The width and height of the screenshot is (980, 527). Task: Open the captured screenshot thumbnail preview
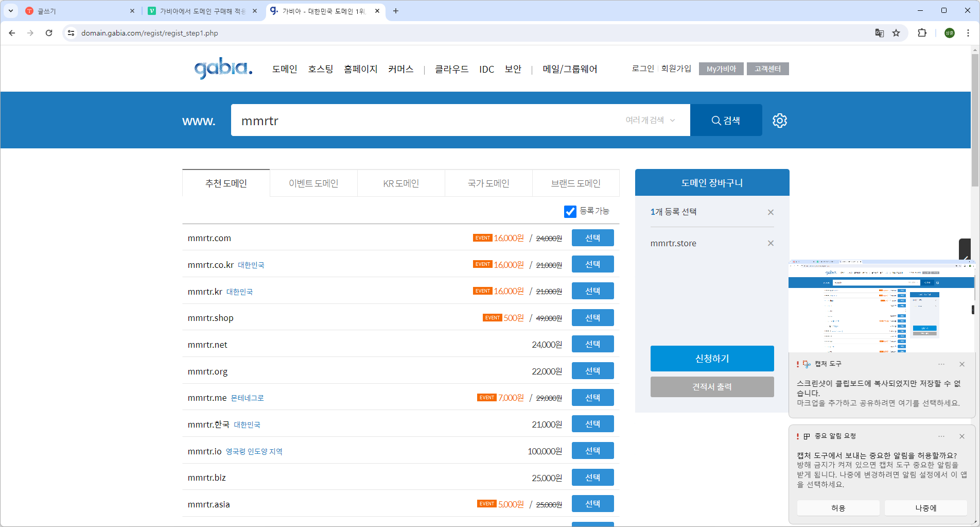pyautogui.click(x=882, y=307)
